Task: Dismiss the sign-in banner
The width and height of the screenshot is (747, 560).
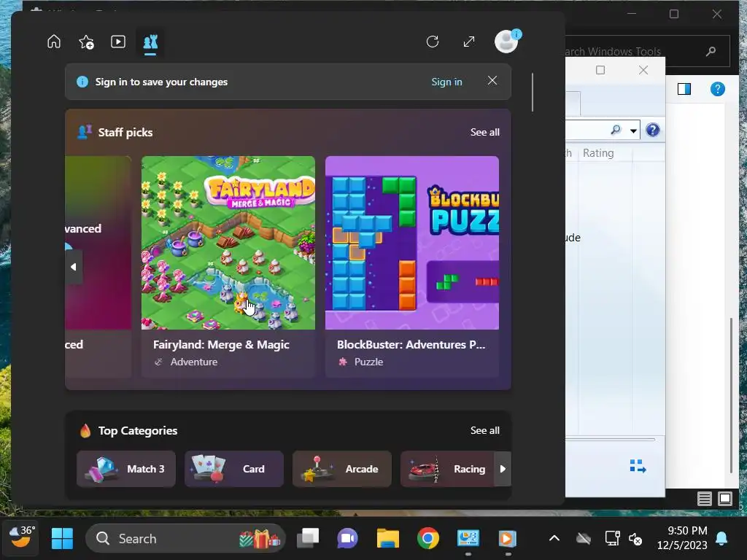Action: click(x=492, y=81)
